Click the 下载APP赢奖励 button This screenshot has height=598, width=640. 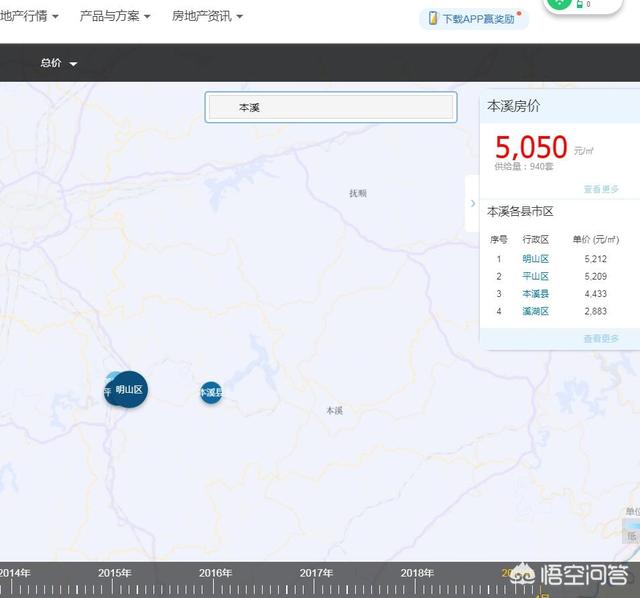[477, 19]
